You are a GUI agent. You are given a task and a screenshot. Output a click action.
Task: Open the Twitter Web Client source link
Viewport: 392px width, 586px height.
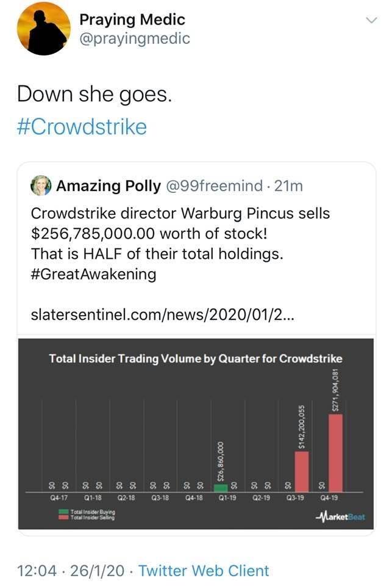point(204,571)
